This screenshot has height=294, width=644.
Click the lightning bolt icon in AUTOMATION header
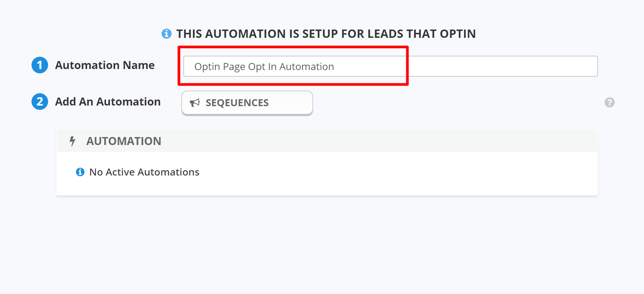point(72,141)
